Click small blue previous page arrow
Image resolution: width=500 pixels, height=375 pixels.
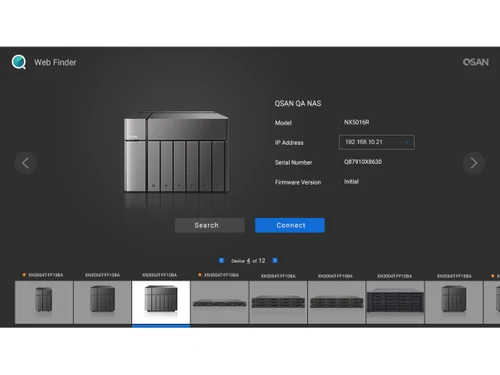(x=221, y=260)
